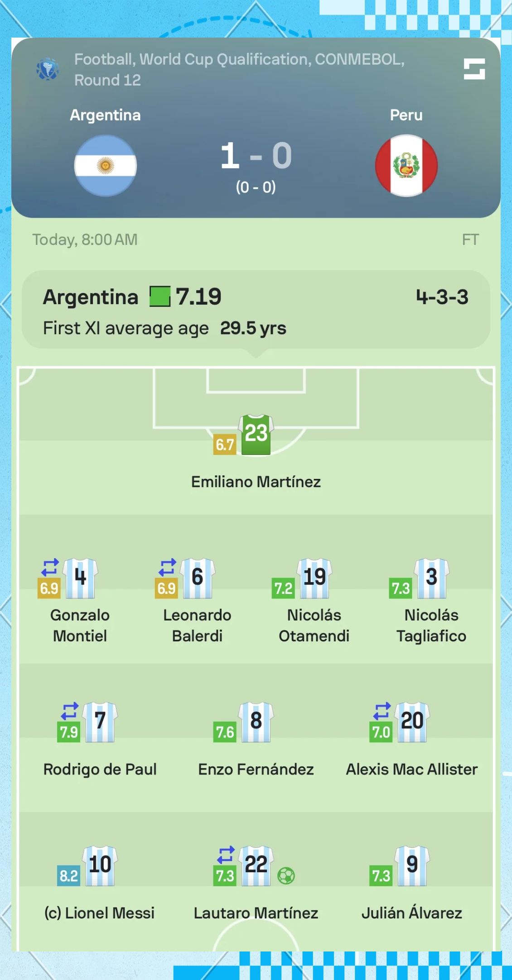Open Nicolás Otamendi player name
This screenshot has height=980, width=512.
(314, 626)
